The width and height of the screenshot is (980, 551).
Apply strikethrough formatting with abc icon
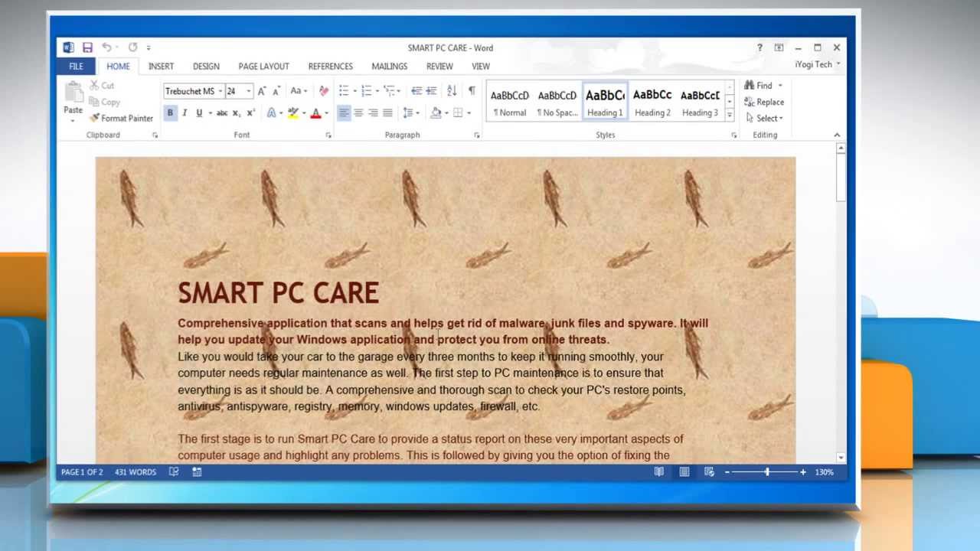click(222, 113)
